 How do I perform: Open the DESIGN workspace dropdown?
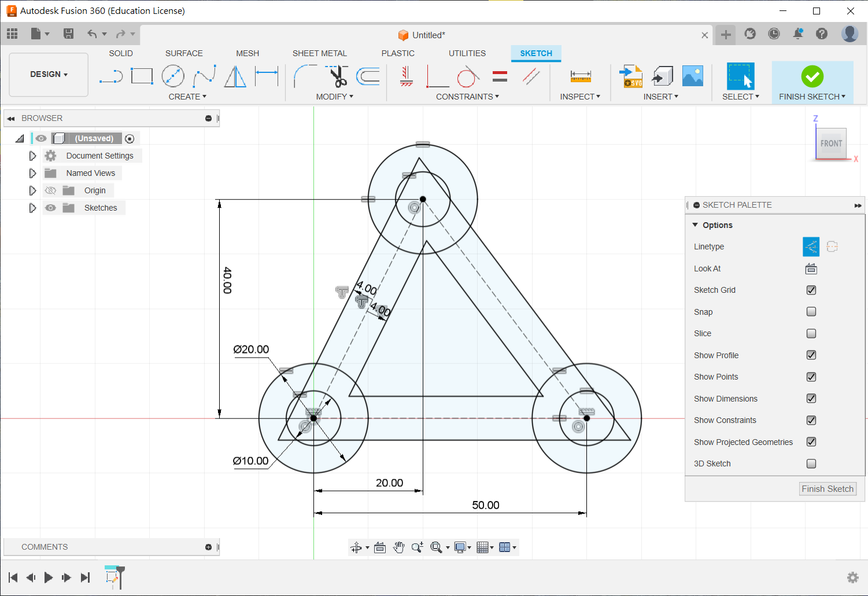pyautogui.click(x=49, y=75)
